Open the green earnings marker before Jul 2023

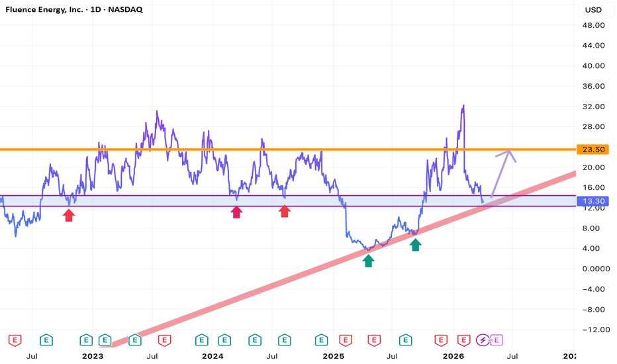[135, 340]
